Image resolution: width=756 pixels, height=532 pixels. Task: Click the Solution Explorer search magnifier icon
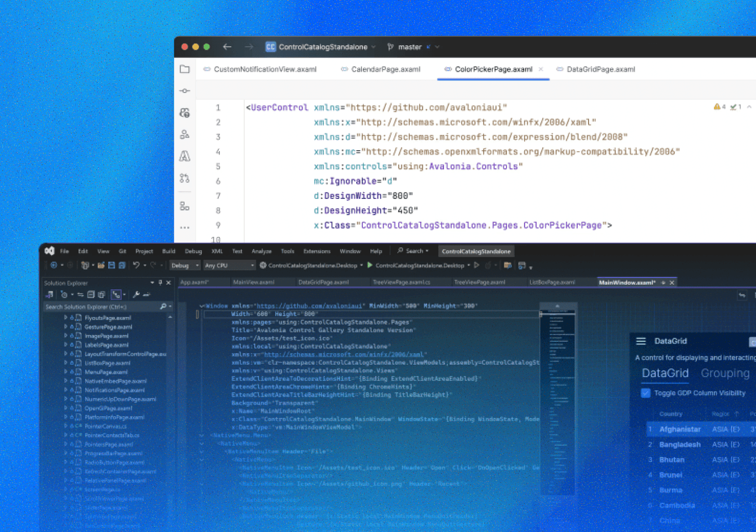pyautogui.click(x=163, y=307)
